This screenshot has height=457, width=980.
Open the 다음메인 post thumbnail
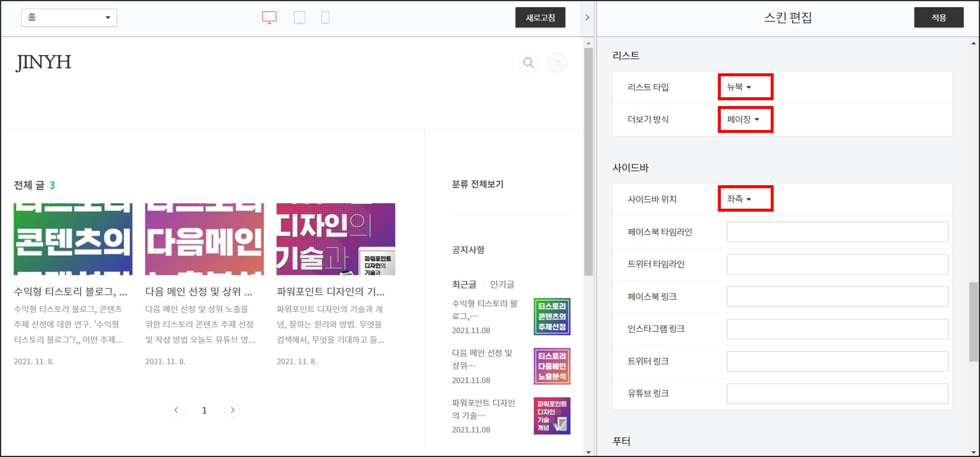point(204,239)
